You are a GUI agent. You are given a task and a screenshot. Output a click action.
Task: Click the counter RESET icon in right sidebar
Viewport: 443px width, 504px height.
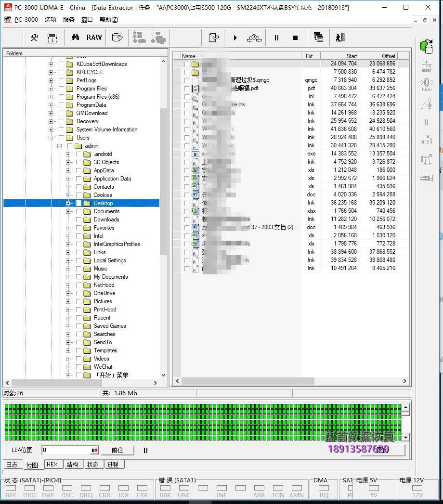[x=427, y=66]
